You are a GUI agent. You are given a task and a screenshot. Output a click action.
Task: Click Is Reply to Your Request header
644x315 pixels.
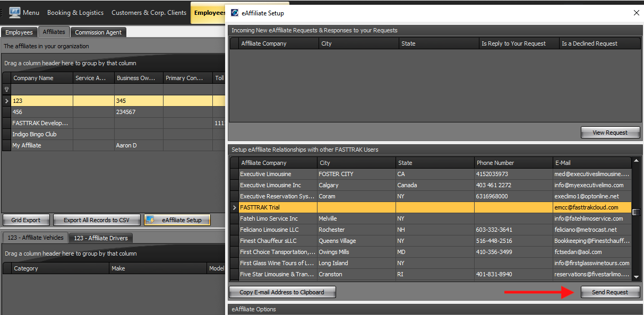[518, 43]
